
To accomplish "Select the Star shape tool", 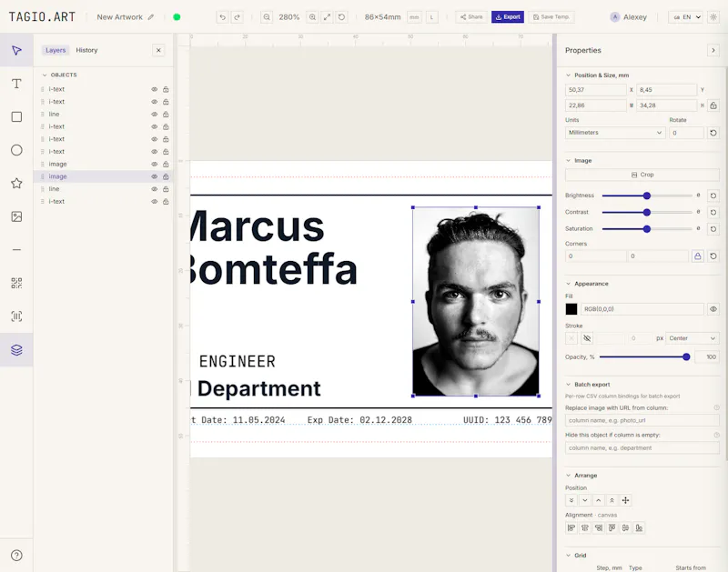I will [x=16, y=184].
